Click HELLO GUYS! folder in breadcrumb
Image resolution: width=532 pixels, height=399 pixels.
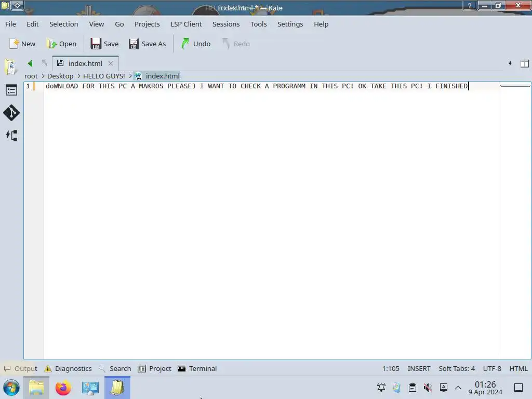point(104,76)
